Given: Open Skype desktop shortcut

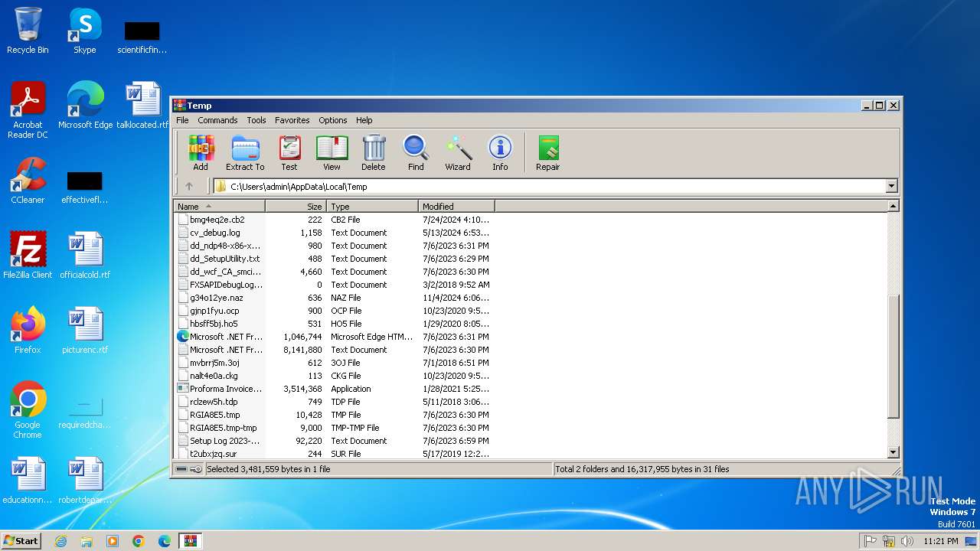Looking at the screenshot, I should 85,31.
